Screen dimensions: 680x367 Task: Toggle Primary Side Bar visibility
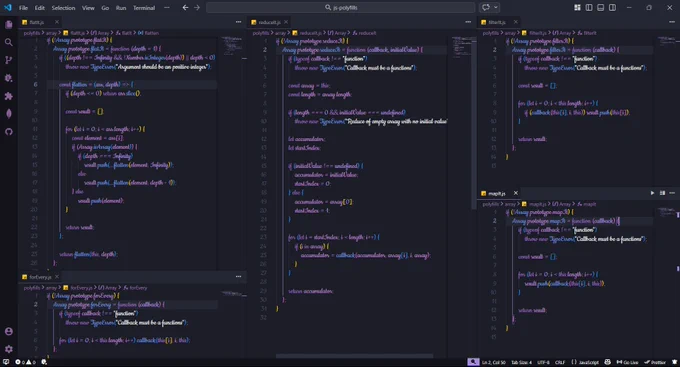(589, 7)
